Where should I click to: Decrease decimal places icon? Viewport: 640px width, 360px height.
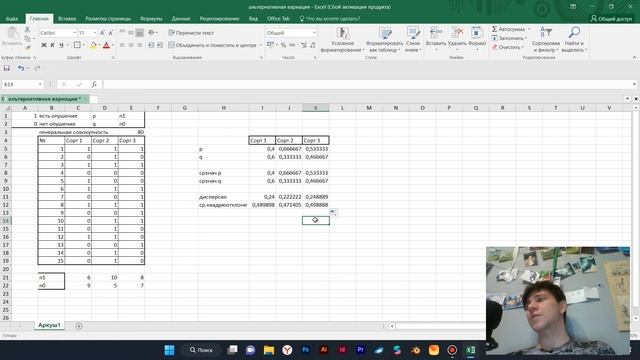(x=313, y=45)
